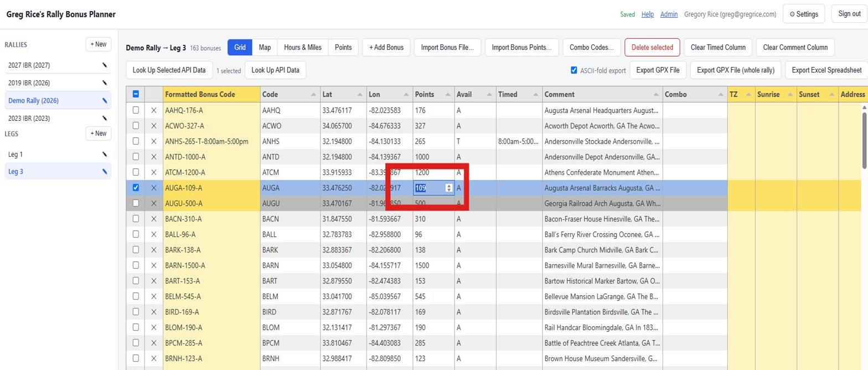
Task: Sort the grid using the Points header arrow
Action: coord(449,95)
